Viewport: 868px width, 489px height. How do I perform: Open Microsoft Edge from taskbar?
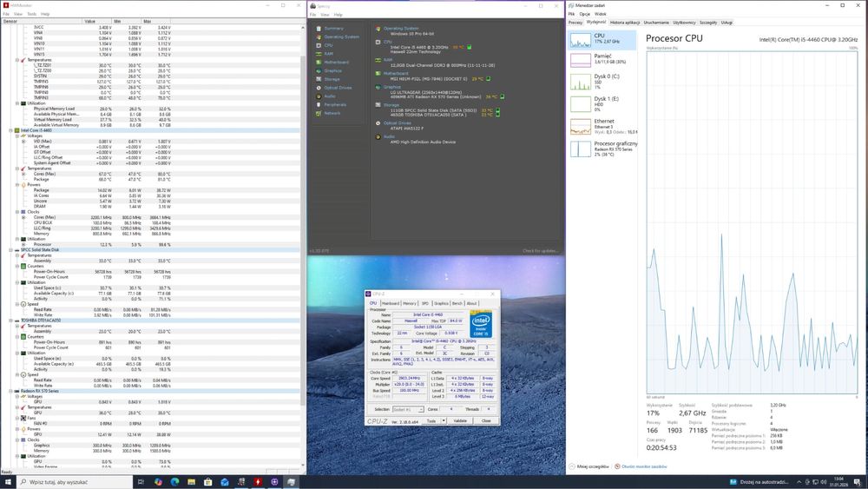point(175,482)
